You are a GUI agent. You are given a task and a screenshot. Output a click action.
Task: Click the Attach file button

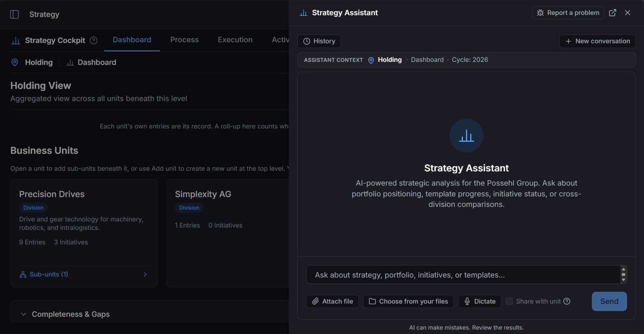(332, 301)
